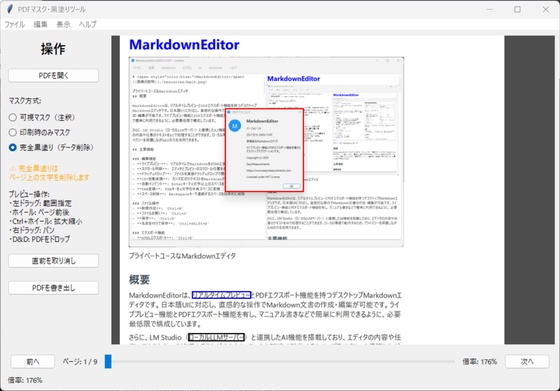Click the feather app icon in title bar

pyautogui.click(x=10, y=9)
